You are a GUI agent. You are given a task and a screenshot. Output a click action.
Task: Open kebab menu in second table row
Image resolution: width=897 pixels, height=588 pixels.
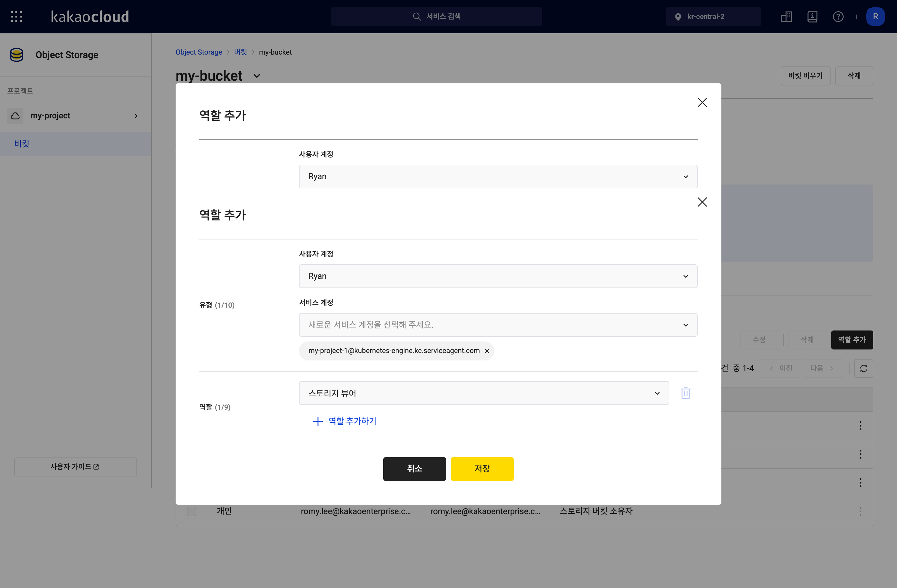[x=860, y=454]
